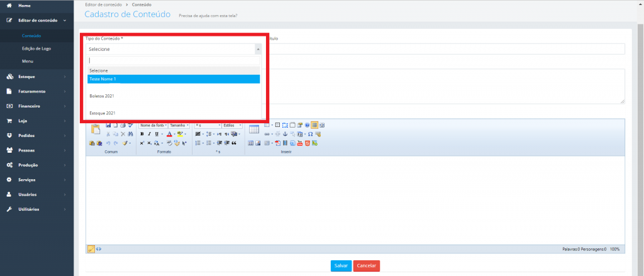Open the Menu sidebar subitem
The height and width of the screenshot is (276, 644).
(28, 61)
